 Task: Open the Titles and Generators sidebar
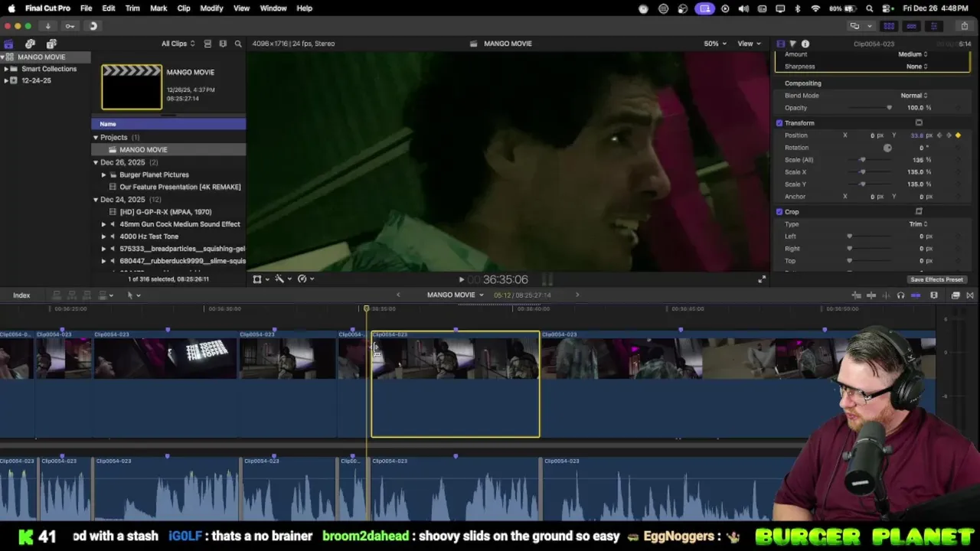pyautogui.click(x=51, y=44)
